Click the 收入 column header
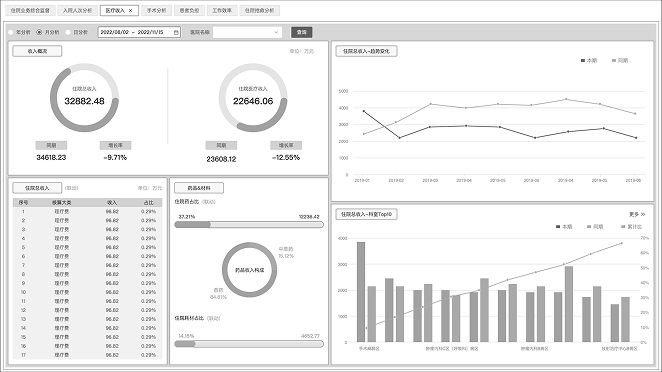662x372 pixels. 112,203
